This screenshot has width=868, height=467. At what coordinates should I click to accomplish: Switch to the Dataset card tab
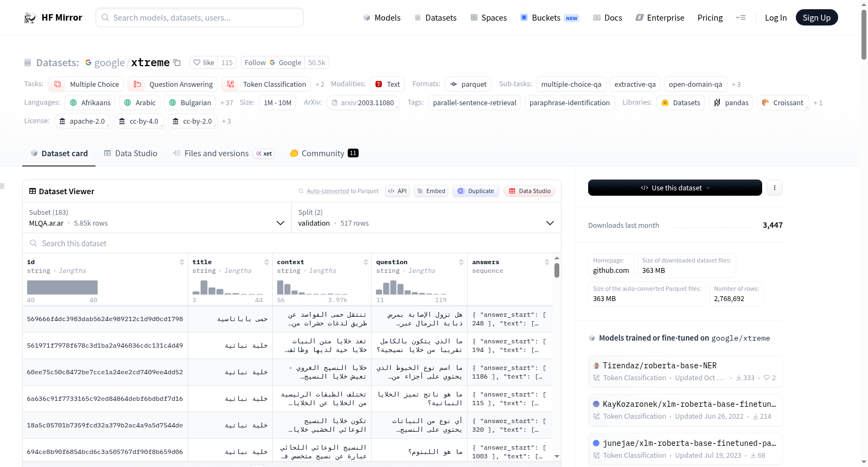pos(59,153)
